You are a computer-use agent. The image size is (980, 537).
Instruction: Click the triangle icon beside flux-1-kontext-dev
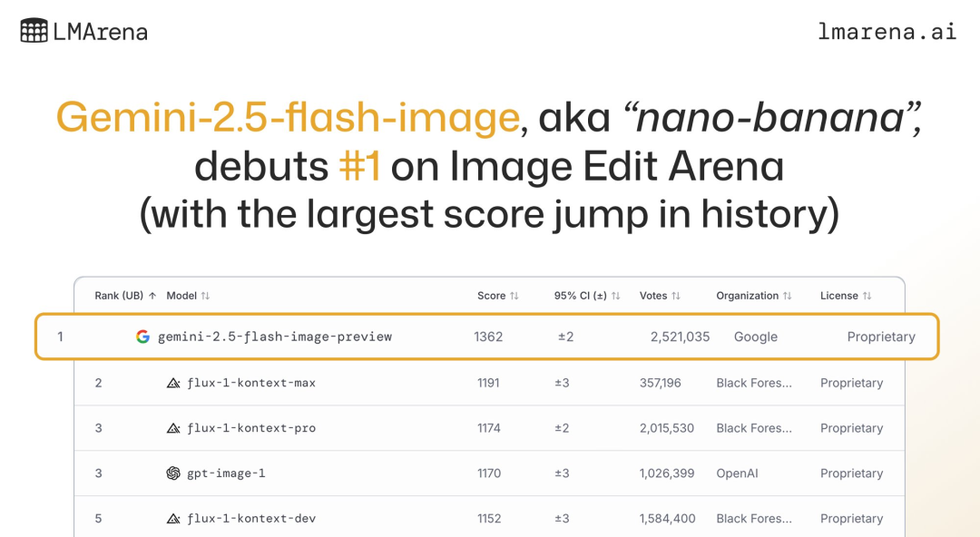(x=173, y=518)
